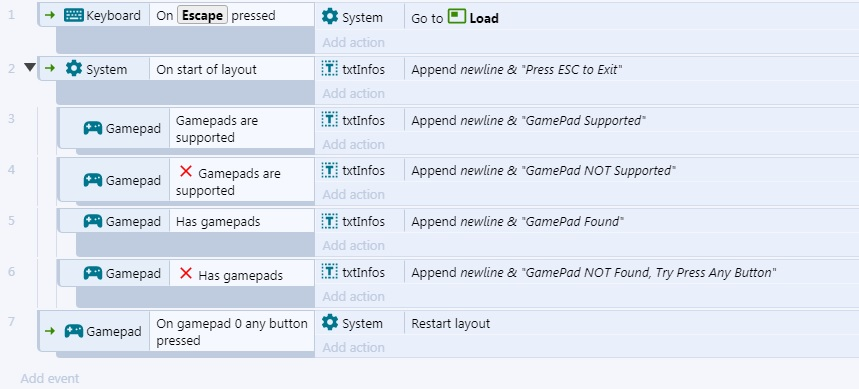Click 'Add action' under 'GamePad Found' action
The image size is (859, 389).
pyautogui.click(x=353, y=245)
